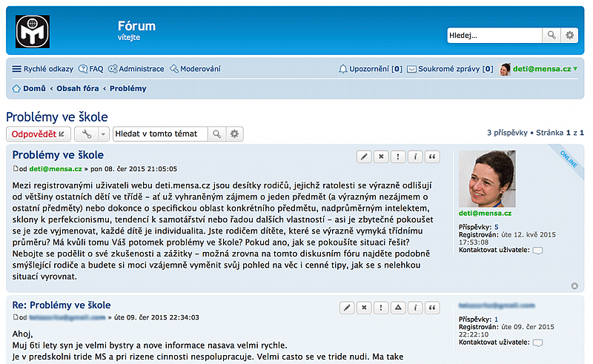Screen dimensions: 593x364
Task: Click the contact user speech bubble for deti@mensa.cz
Action: [538, 251]
